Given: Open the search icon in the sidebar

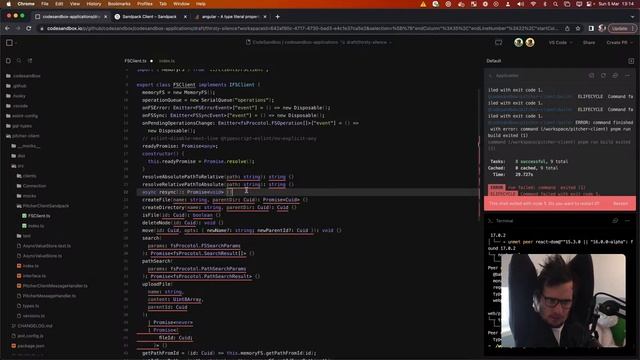Looking at the screenshot, I should (19, 61).
